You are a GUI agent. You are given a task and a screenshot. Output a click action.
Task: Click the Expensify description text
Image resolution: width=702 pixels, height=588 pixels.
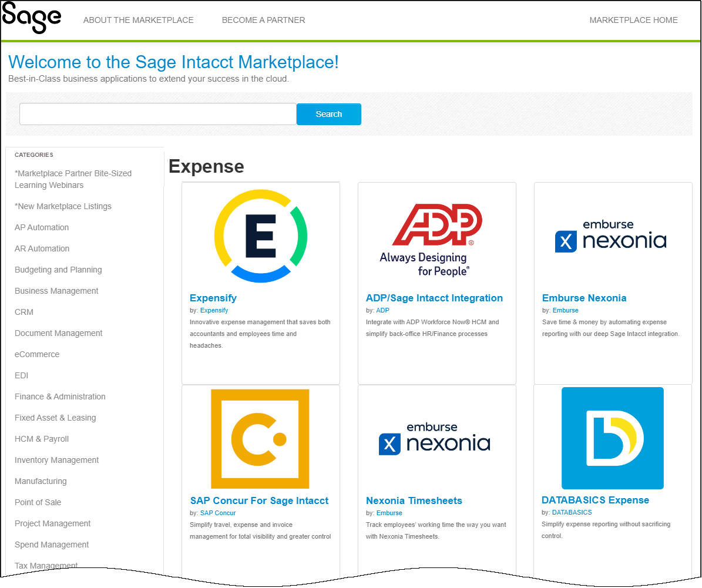point(260,334)
